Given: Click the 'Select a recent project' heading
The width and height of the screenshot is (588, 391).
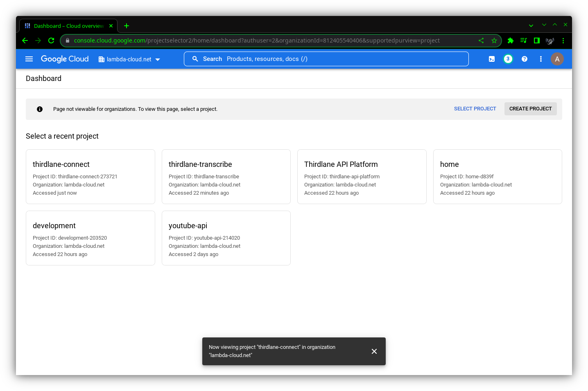Looking at the screenshot, I should pyautogui.click(x=62, y=136).
